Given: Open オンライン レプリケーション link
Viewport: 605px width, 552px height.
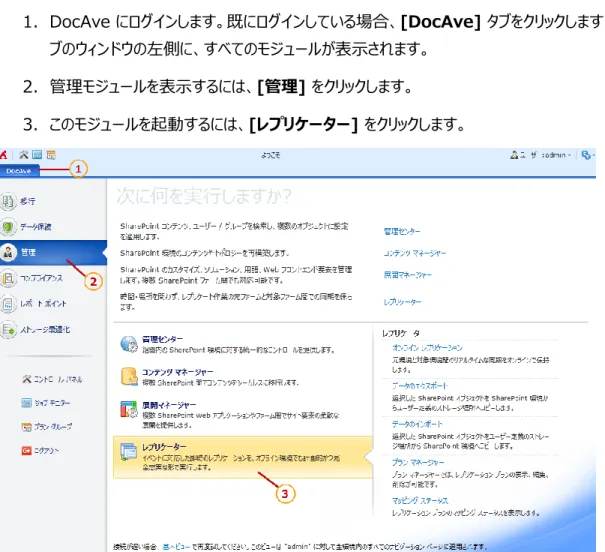Looking at the screenshot, I should 427,348.
